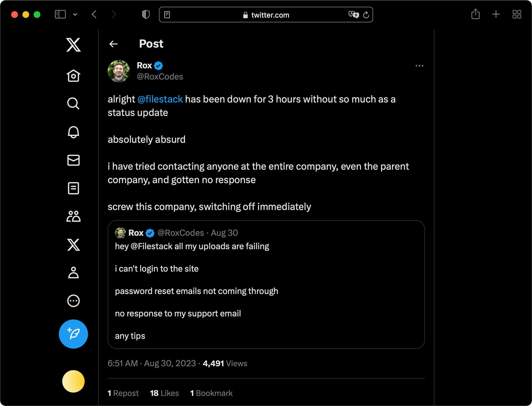Click the translate icon in address bar
532x406 pixels.
tap(353, 15)
